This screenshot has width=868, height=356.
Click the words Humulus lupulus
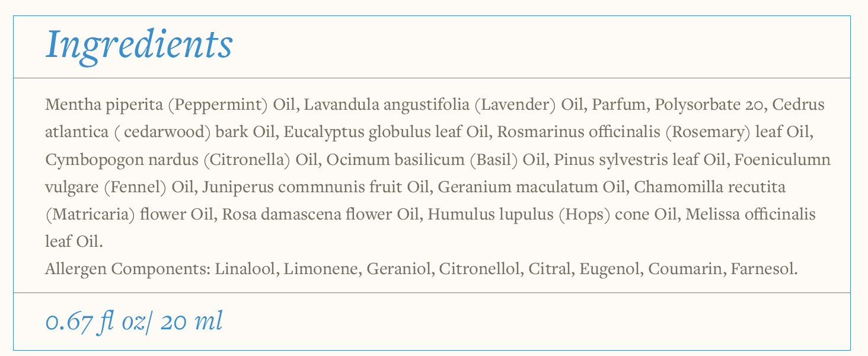(x=490, y=215)
